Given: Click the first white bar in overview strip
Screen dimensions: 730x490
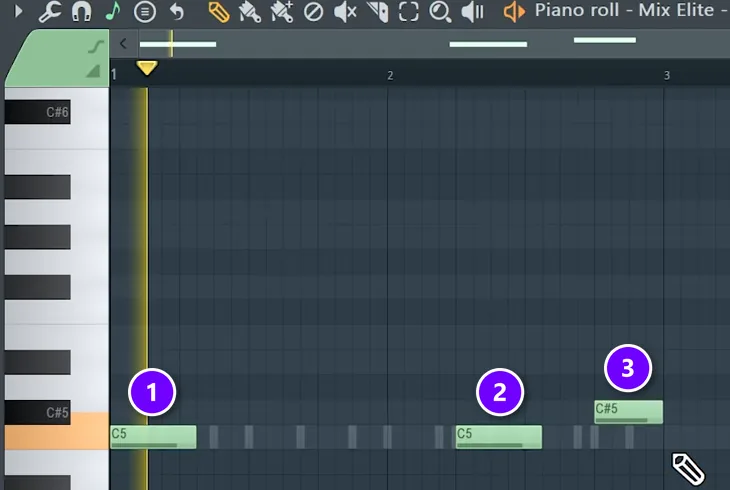Looking at the screenshot, I should tap(178, 44).
